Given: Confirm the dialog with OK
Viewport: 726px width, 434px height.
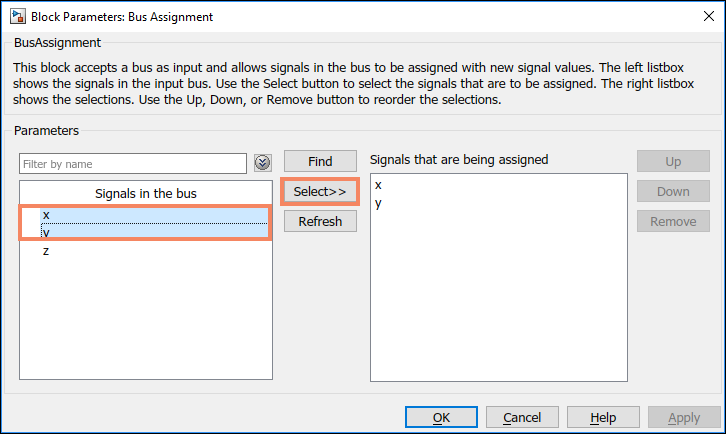Looking at the screenshot, I should (x=441, y=417).
